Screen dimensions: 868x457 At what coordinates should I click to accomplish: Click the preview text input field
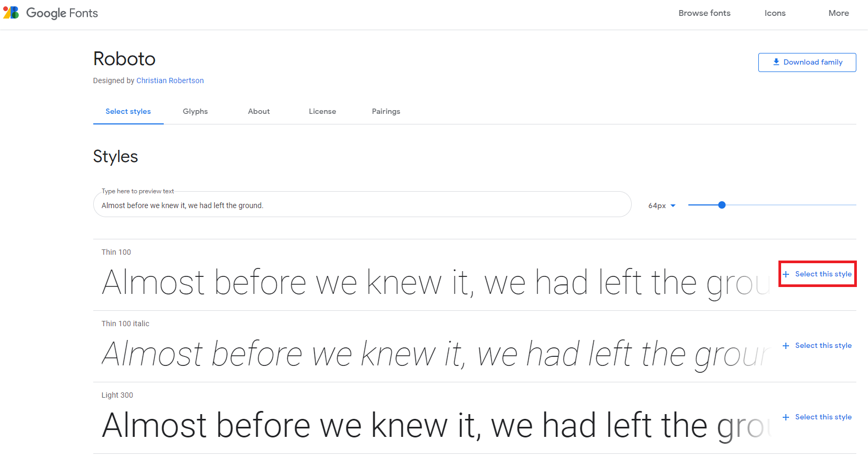coord(362,205)
